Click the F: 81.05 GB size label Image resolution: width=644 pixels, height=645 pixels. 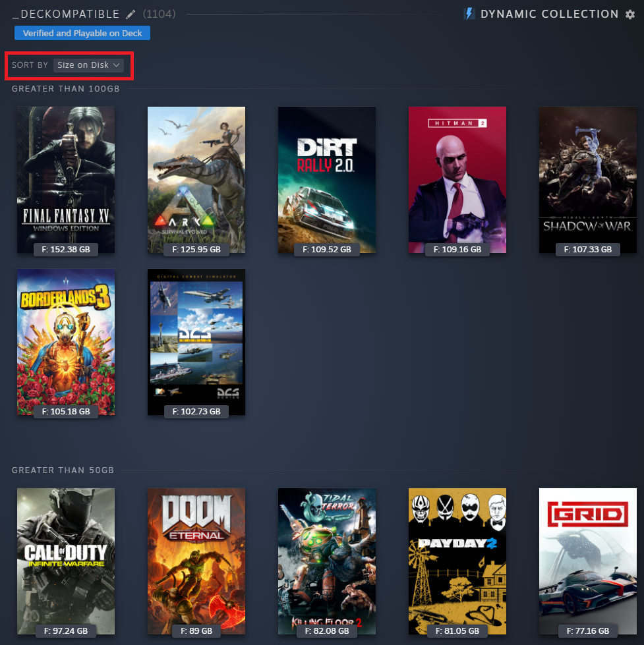[457, 631]
